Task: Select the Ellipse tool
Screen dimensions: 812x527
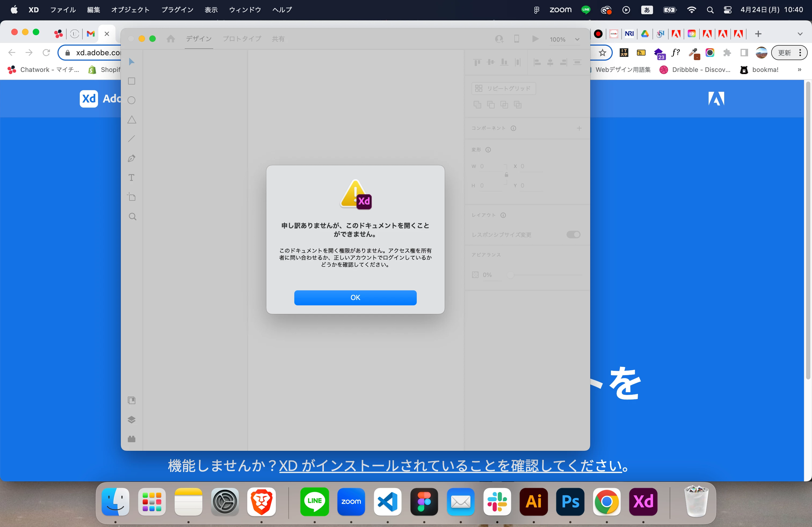Action: (x=131, y=100)
